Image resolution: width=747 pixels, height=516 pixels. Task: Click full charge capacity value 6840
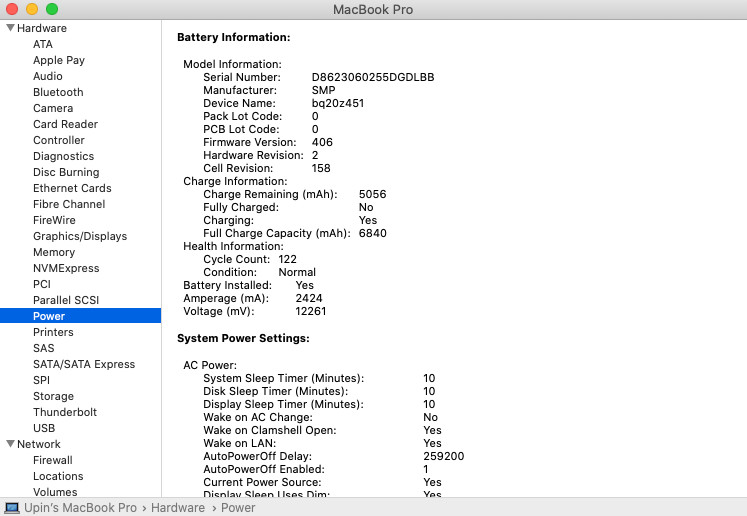(373, 233)
